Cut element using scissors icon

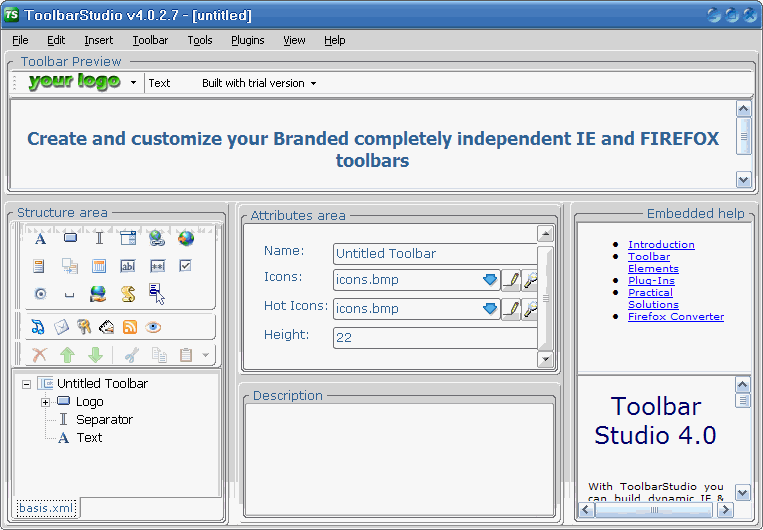click(131, 355)
